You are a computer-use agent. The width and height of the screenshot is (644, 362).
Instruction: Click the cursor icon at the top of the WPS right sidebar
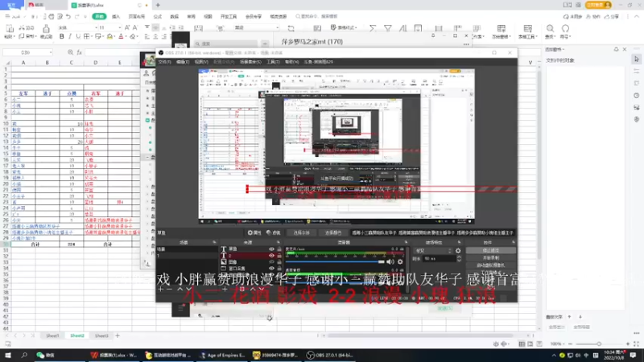coord(637,59)
